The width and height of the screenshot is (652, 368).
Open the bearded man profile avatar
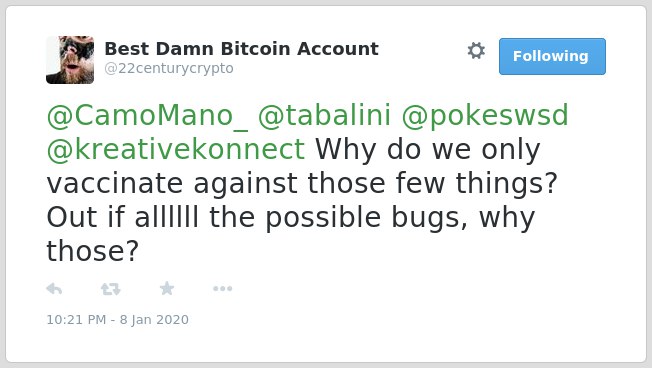[70, 60]
